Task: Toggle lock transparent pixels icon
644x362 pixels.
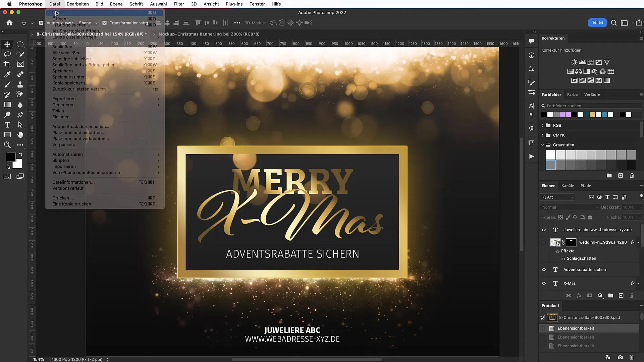Action: pyautogui.click(x=560, y=217)
